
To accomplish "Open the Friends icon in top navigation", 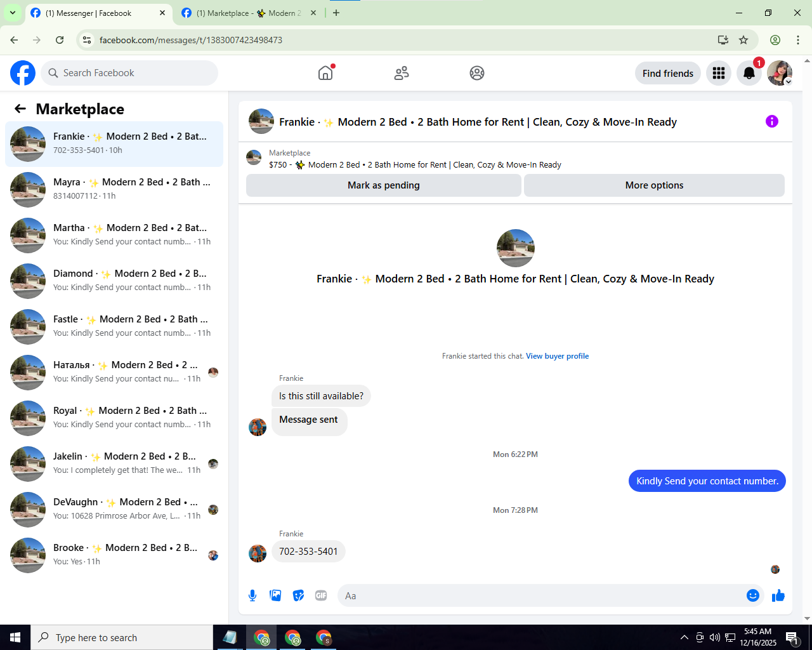I will pyautogui.click(x=402, y=73).
